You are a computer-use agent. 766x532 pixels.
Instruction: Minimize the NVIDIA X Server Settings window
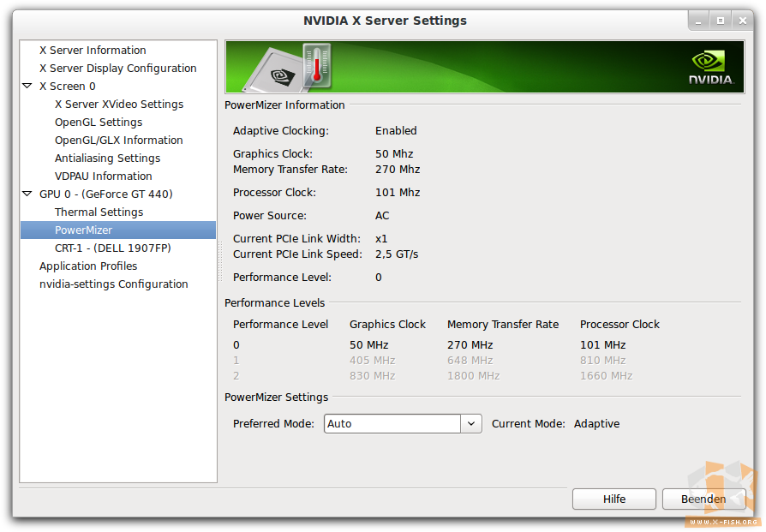point(698,21)
